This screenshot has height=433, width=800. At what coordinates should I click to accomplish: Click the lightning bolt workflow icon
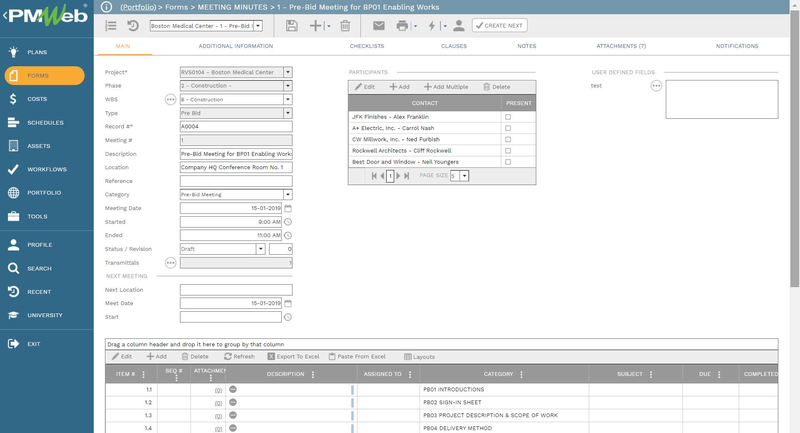(x=432, y=25)
